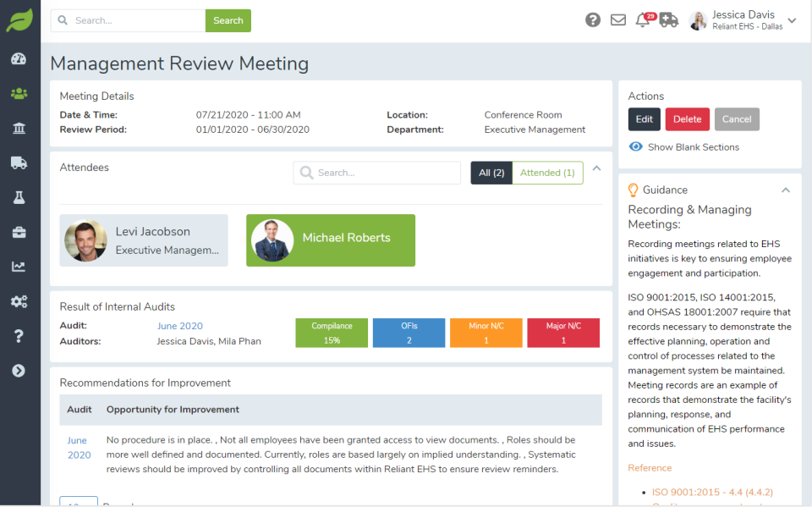Image resolution: width=812 pixels, height=507 pixels.
Task: Open the gears settings icon in the sidebar
Action: [x=19, y=300]
